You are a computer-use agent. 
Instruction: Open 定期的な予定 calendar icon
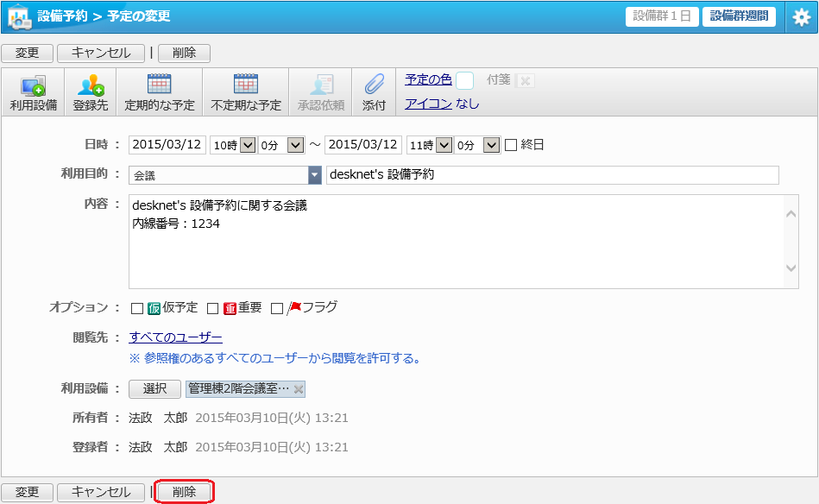(x=160, y=85)
